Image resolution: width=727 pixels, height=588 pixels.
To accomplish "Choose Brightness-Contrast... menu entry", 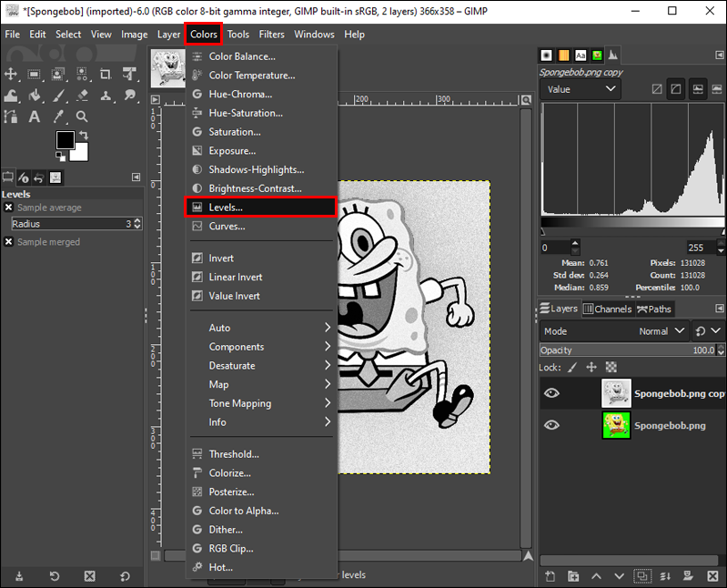I will tap(261, 188).
